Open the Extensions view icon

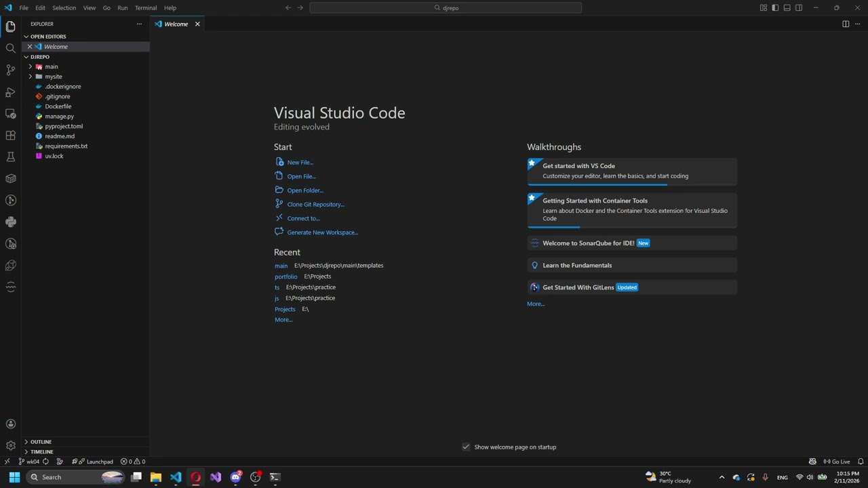pos(10,136)
